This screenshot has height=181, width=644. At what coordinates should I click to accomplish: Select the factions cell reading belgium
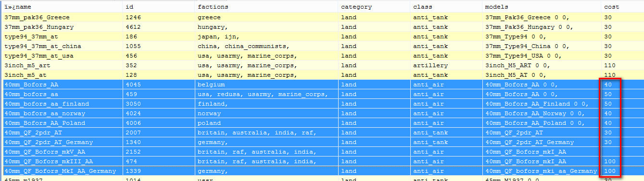click(x=267, y=84)
